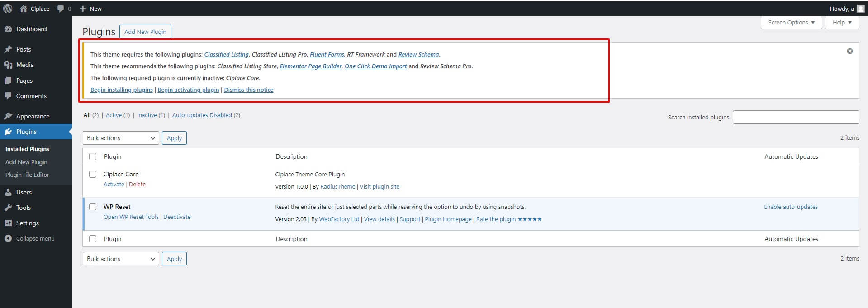Image resolution: width=868 pixels, height=308 pixels.
Task: Visit the RadiusTheme author link
Action: 338,187
